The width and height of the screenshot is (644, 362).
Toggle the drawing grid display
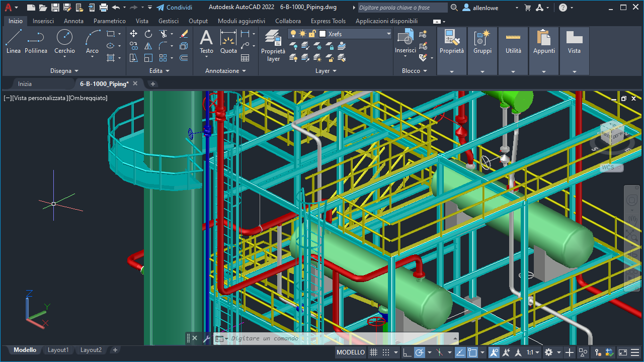coord(374,352)
